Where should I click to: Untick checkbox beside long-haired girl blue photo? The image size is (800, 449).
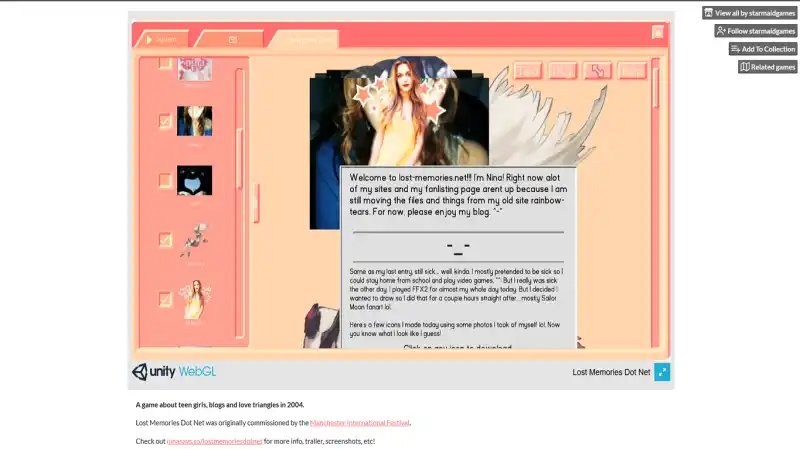coord(164,121)
